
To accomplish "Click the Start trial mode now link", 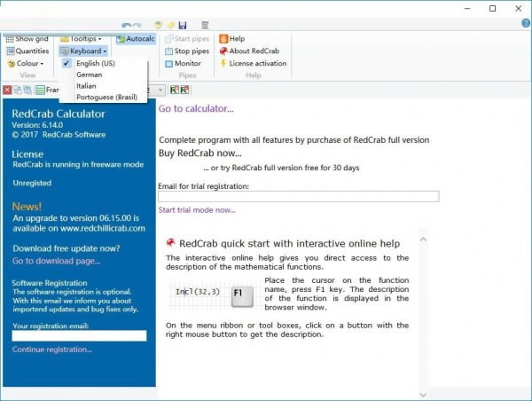I will [x=197, y=210].
